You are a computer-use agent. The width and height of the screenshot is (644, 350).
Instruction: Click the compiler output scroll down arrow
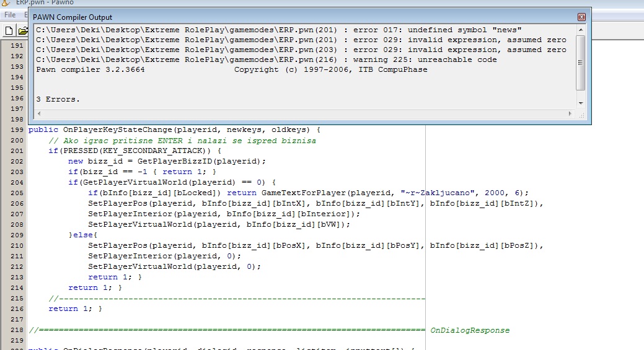(580, 103)
